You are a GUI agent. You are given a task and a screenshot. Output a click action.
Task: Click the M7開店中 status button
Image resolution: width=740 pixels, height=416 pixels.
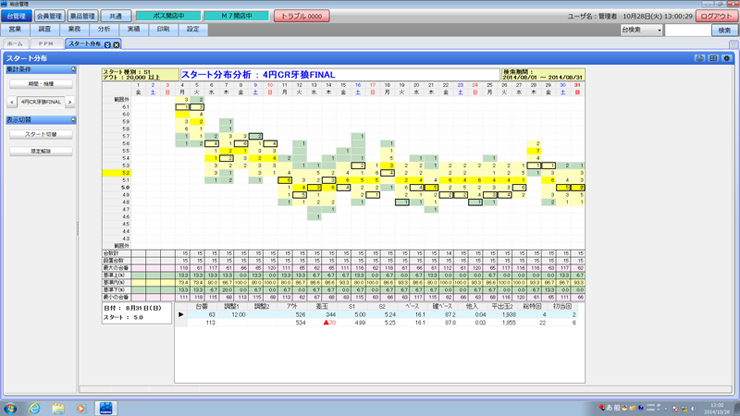(236, 16)
